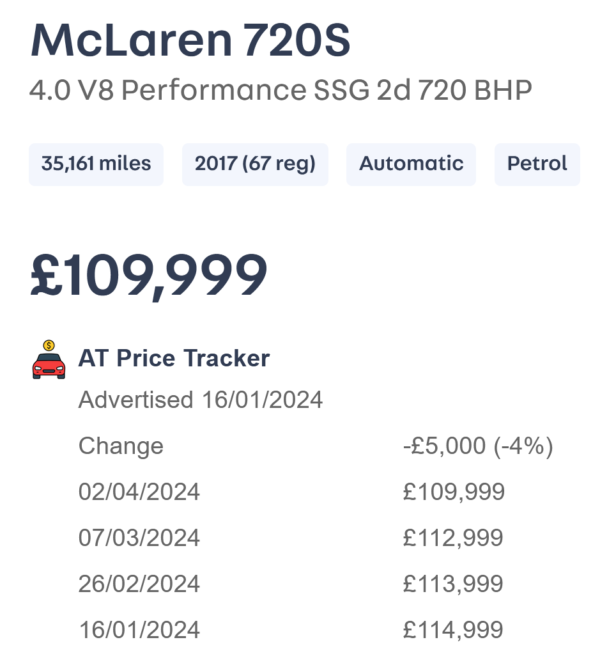Select the Petrol fuel tag
This screenshot has height=672, width=616.
point(537,164)
